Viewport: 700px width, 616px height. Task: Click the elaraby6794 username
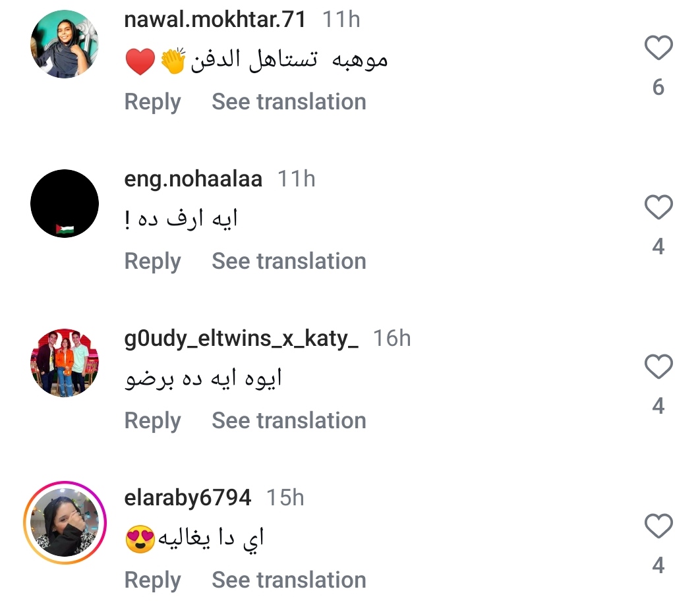coord(188,498)
